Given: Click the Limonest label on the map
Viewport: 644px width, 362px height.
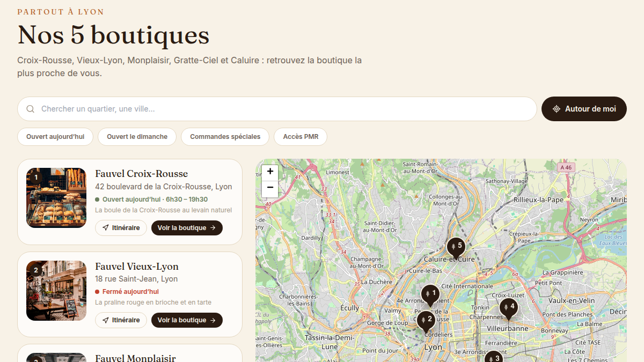Looking at the screenshot, I should [x=338, y=172].
